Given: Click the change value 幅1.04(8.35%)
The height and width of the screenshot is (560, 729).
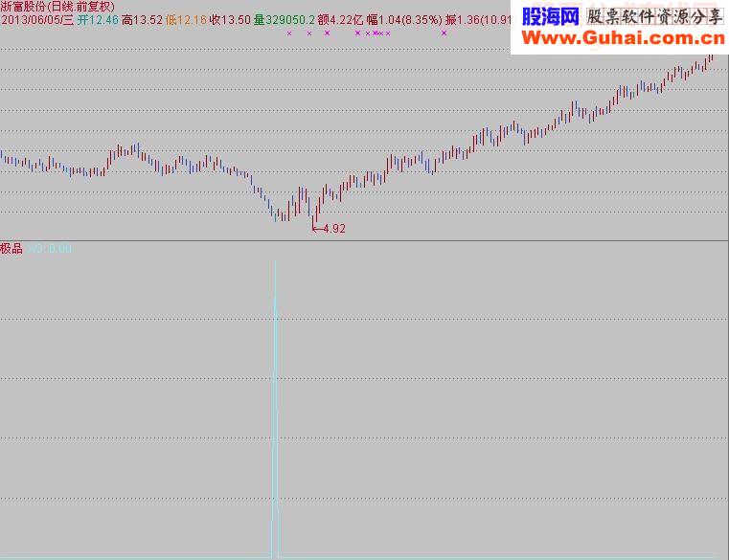Looking at the screenshot, I should pyautogui.click(x=404, y=20).
